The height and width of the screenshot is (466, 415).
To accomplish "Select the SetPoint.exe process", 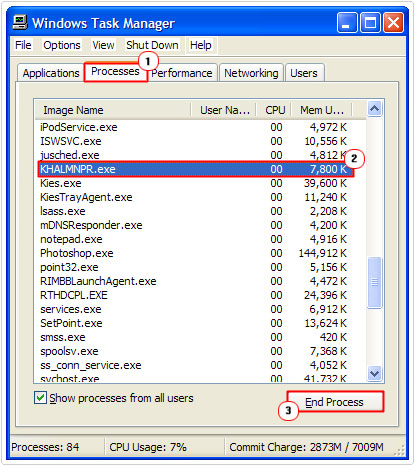I will [x=193, y=323].
